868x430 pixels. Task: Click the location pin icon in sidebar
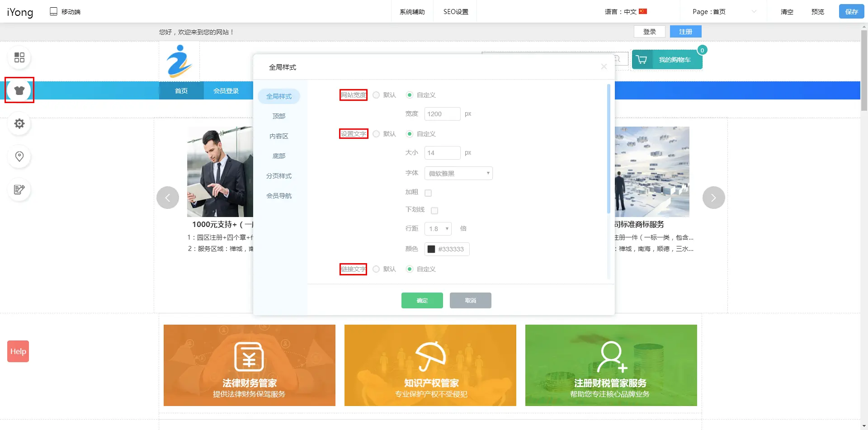(x=19, y=156)
